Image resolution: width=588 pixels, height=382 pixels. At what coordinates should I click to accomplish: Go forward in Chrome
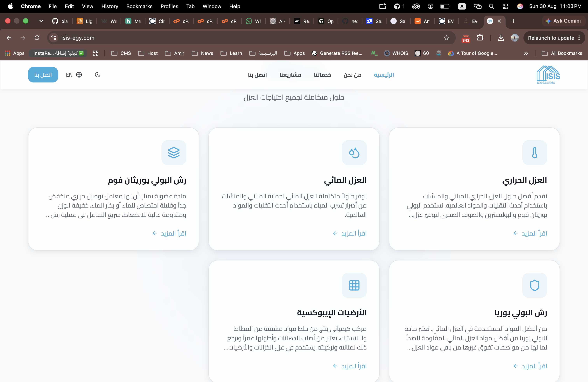23,38
